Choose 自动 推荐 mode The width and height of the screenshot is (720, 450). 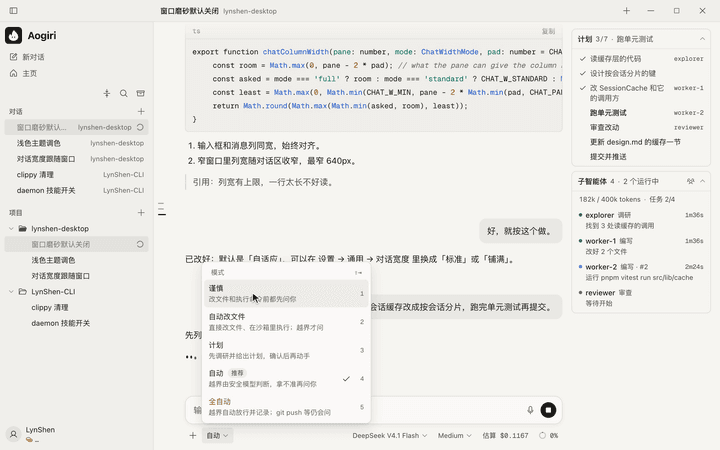tap(286, 378)
